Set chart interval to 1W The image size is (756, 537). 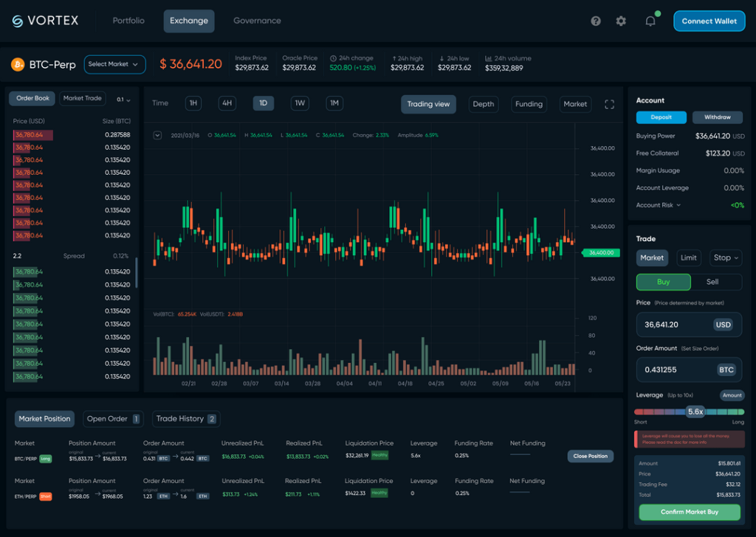(x=300, y=103)
